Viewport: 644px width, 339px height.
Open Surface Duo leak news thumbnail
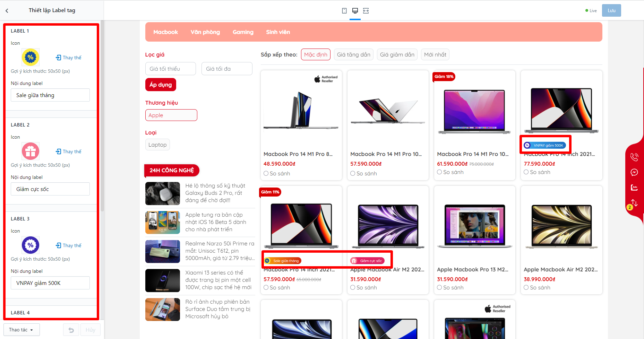pyautogui.click(x=163, y=310)
